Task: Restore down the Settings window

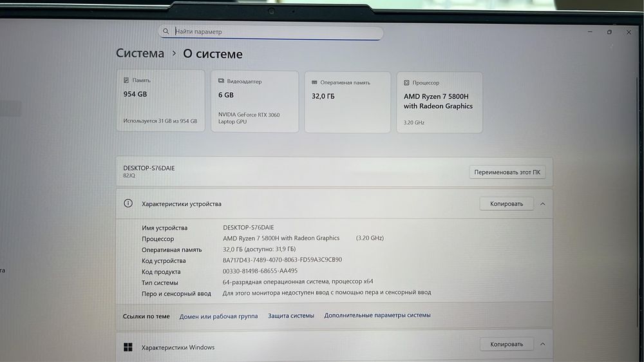Action: coord(609,32)
